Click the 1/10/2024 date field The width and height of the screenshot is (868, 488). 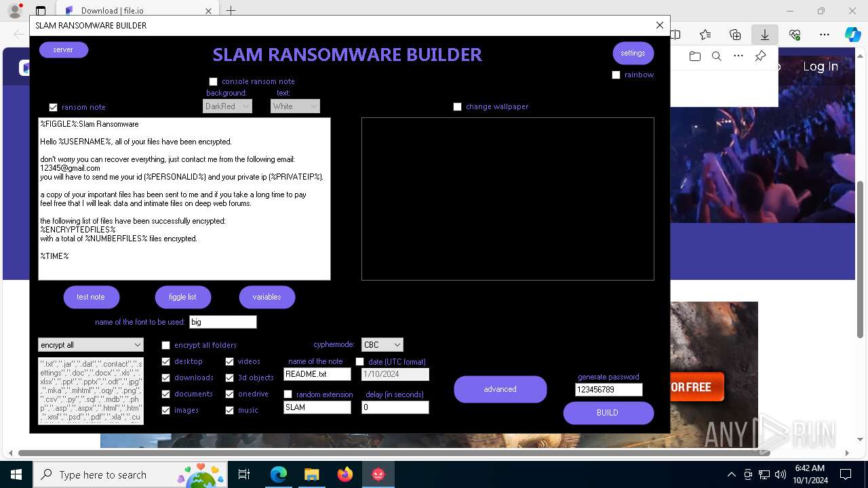[x=395, y=374]
